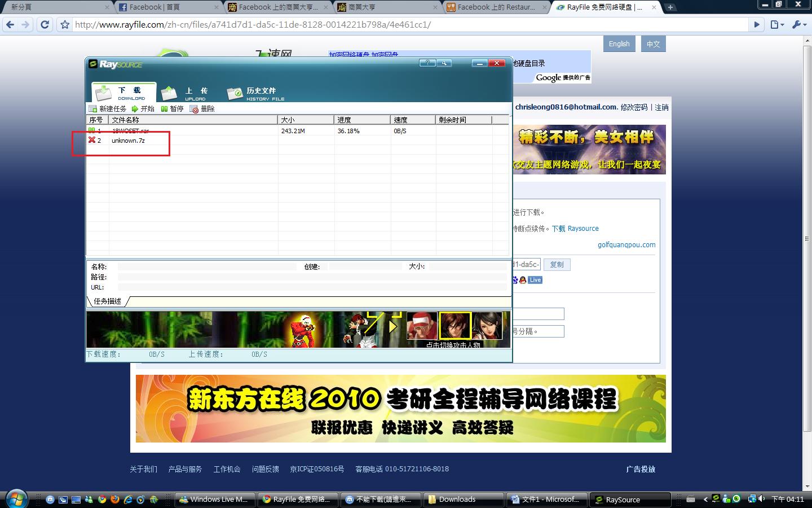Click the 序号 column header
The image size is (812, 508).
pos(98,120)
